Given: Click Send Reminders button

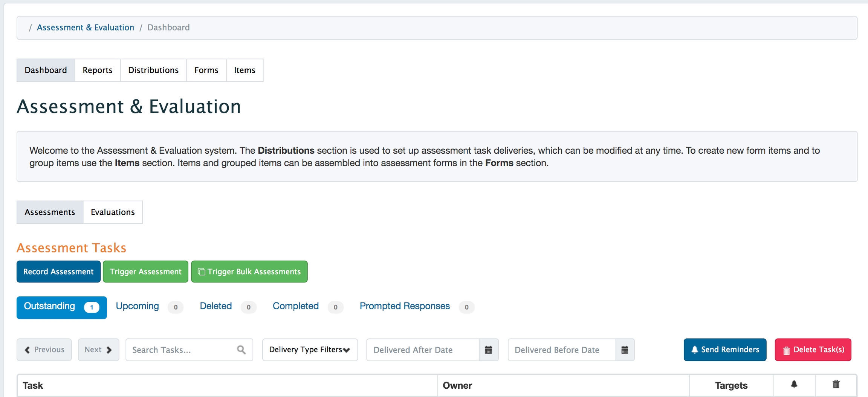Looking at the screenshot, I should coord(725,350).
